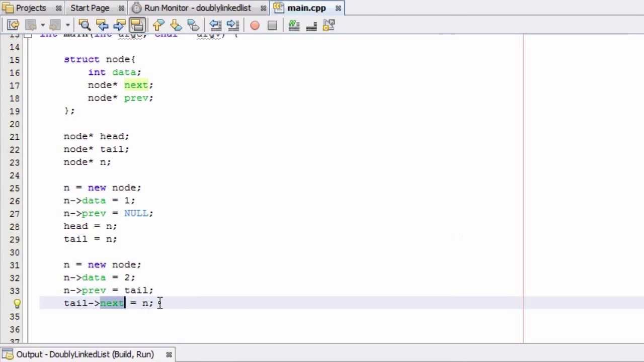This screenshot has width=644, height=362.
Task: Click the "int data;" line
Action: [115, 72]
